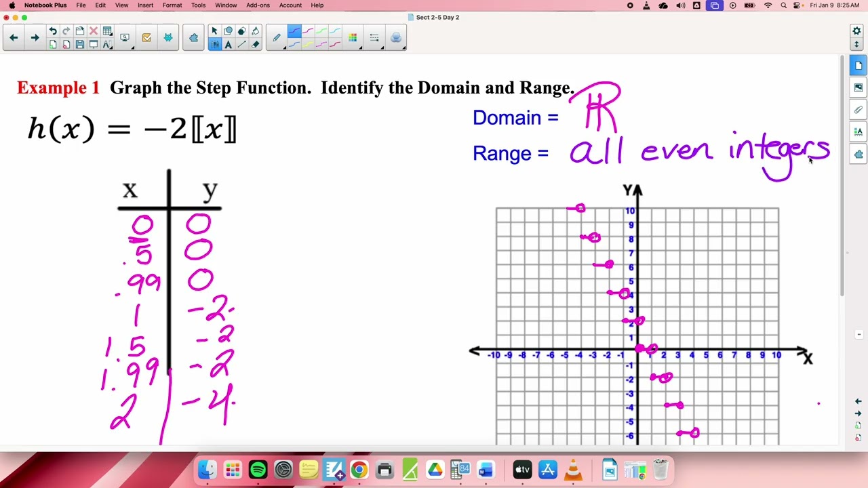Screen dimensions: 868x488
Task: Open the Attachments paperclip tab
Action: [859, 110]
